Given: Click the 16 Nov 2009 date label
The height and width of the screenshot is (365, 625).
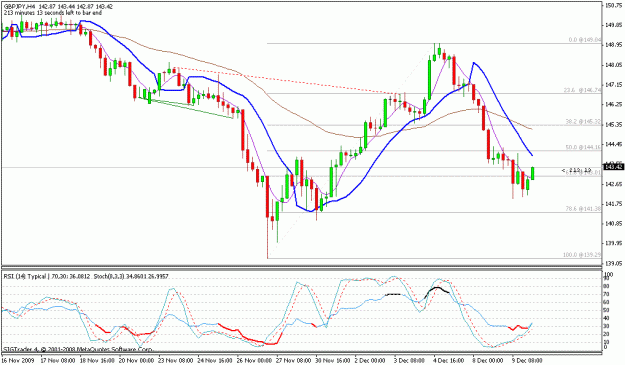Looking at the screenshot, I should point(17,360).
